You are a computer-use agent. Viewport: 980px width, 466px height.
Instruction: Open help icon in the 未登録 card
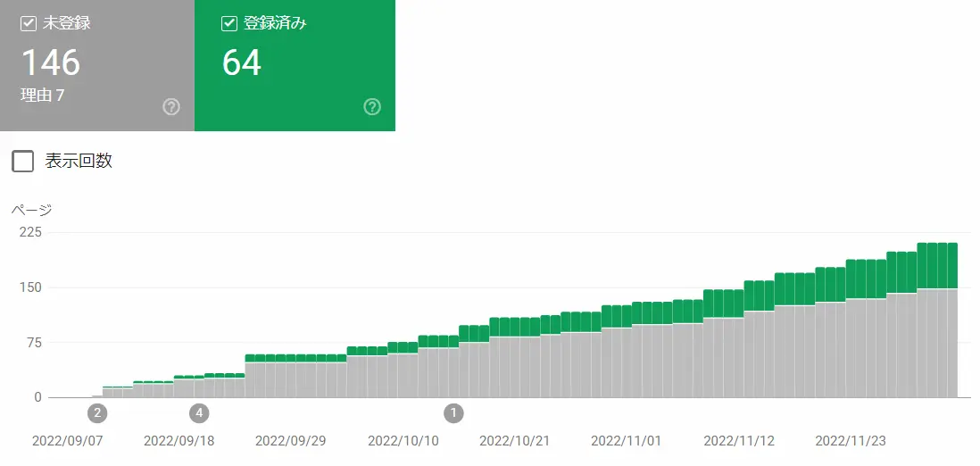(x=171, y=107)
